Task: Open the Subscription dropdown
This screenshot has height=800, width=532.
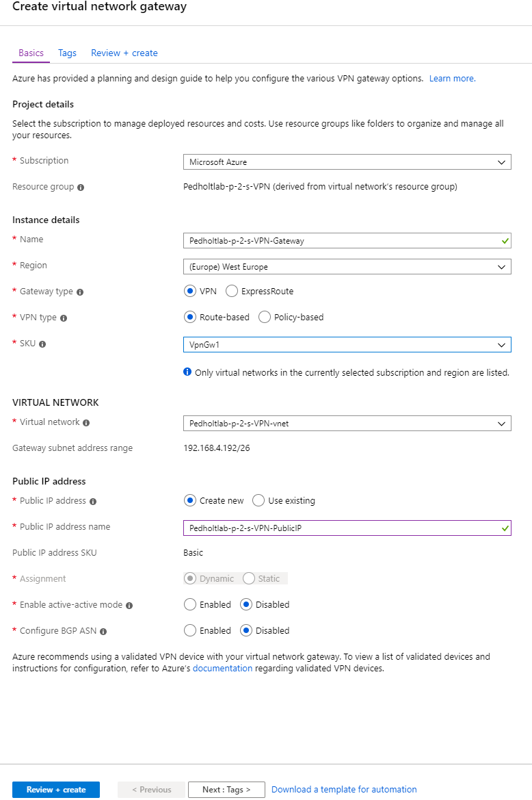Action: tap(347, 162)
